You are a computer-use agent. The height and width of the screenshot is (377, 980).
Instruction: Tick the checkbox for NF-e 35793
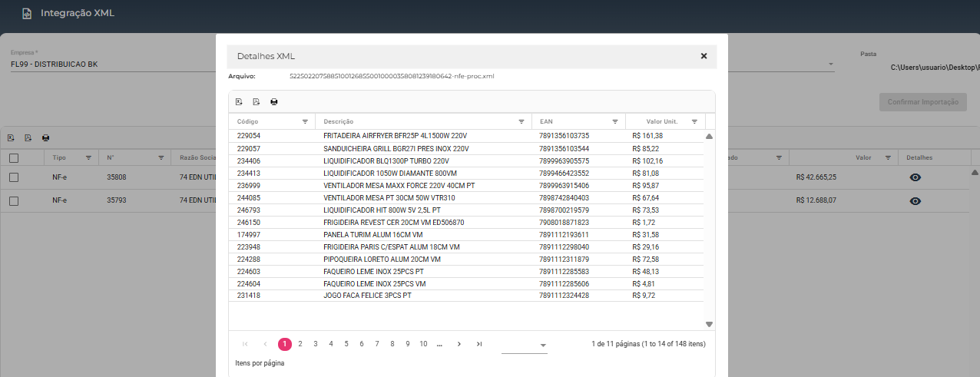click(14, 200)
